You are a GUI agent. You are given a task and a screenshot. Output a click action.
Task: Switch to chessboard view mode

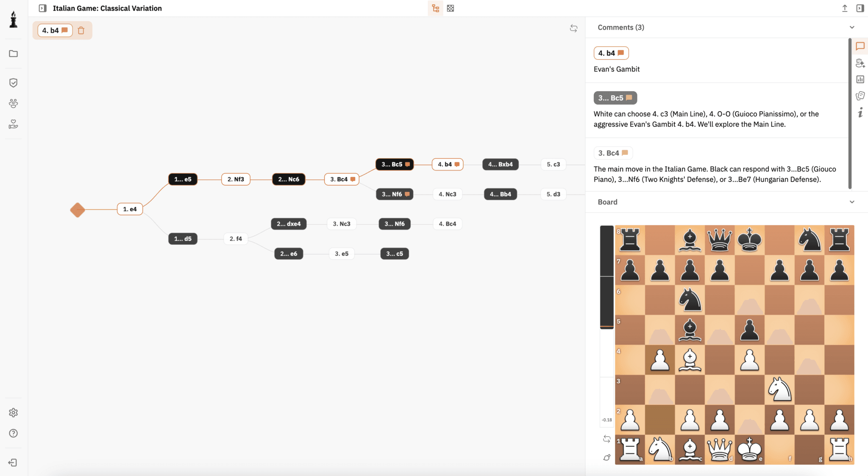pyautogui.click(x=451, y=8)
